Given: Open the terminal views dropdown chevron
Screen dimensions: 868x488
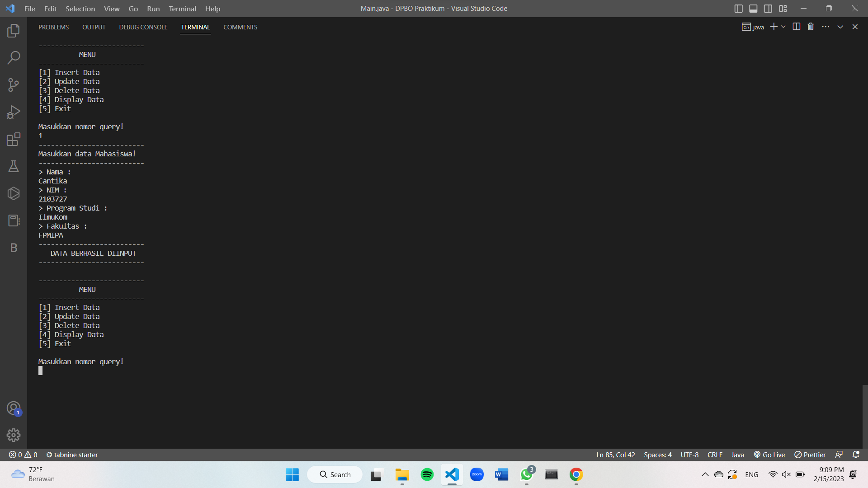Looking at the screenshot, I should click(x=840, y=27).
